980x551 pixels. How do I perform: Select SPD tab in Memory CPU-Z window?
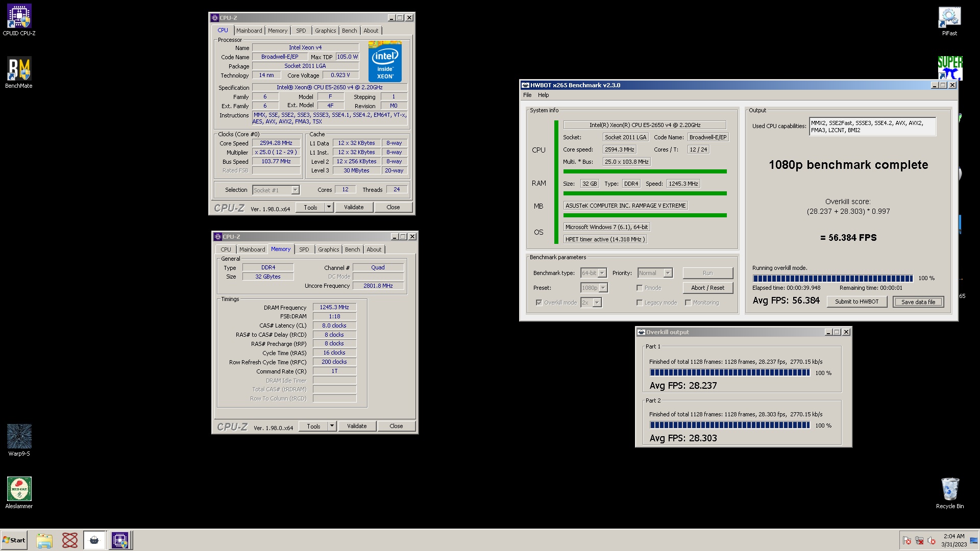(304, 249)
